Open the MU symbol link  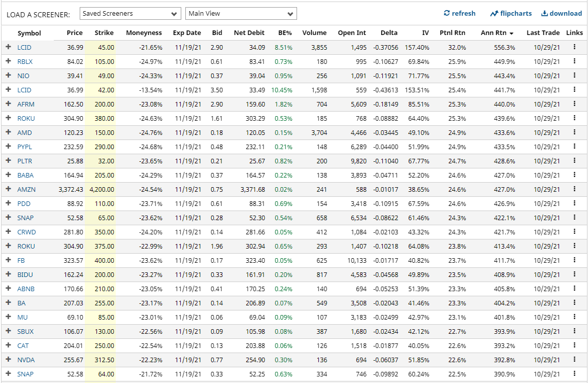click(x=22, y=318)
